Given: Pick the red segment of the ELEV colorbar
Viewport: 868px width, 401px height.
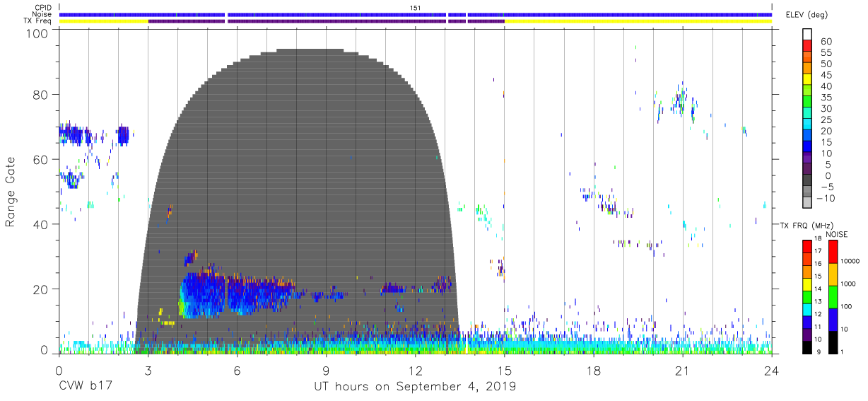Looking at the screenshot, I should coord(807,46).
